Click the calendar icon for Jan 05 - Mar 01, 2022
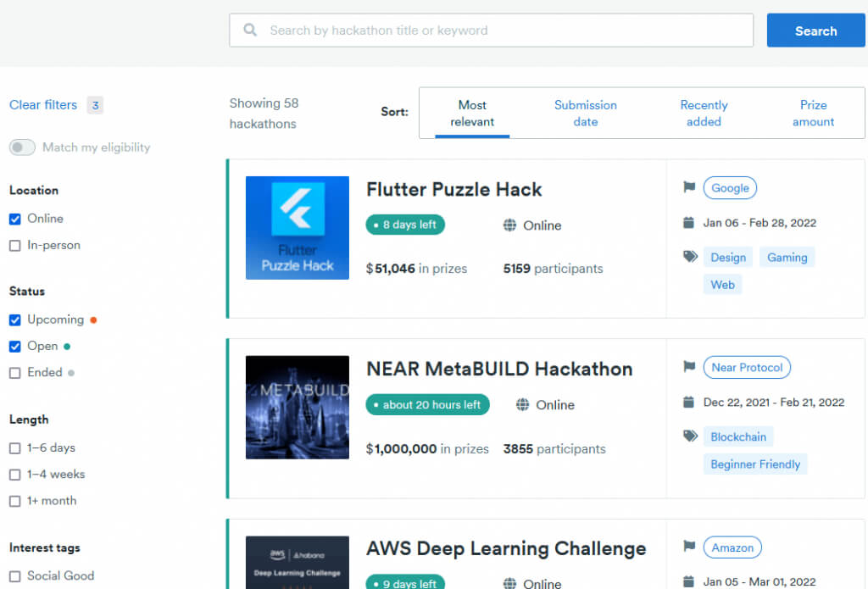The image size is (868, 589). (688, 581)
